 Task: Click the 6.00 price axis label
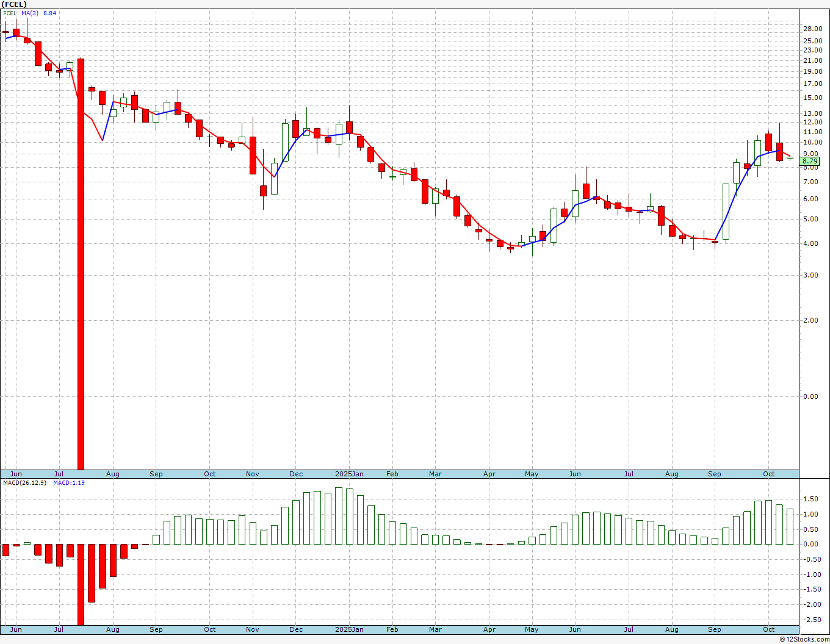click(812, 199)
